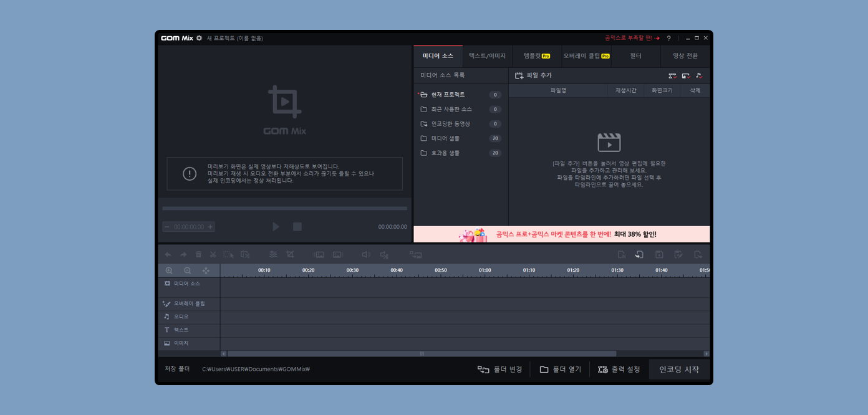868x415 pixels.
Task: Click open project icon
Action: (639, 254)
